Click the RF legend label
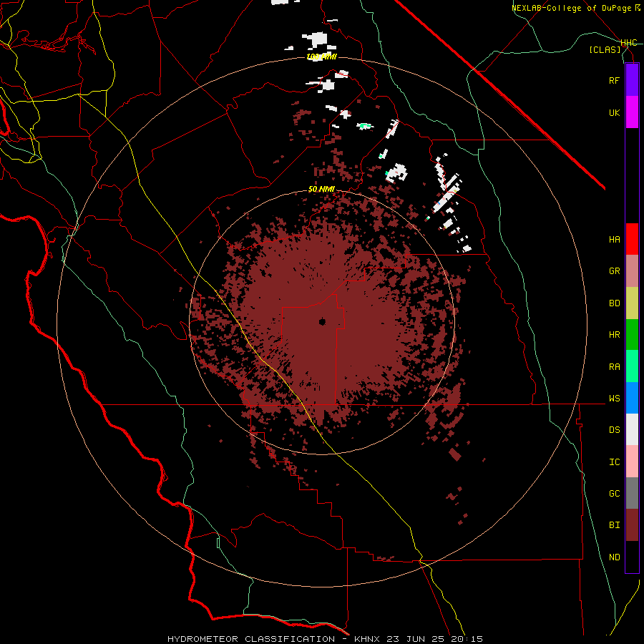This screenshot has width=644, height=644. [x=614, y=80]
